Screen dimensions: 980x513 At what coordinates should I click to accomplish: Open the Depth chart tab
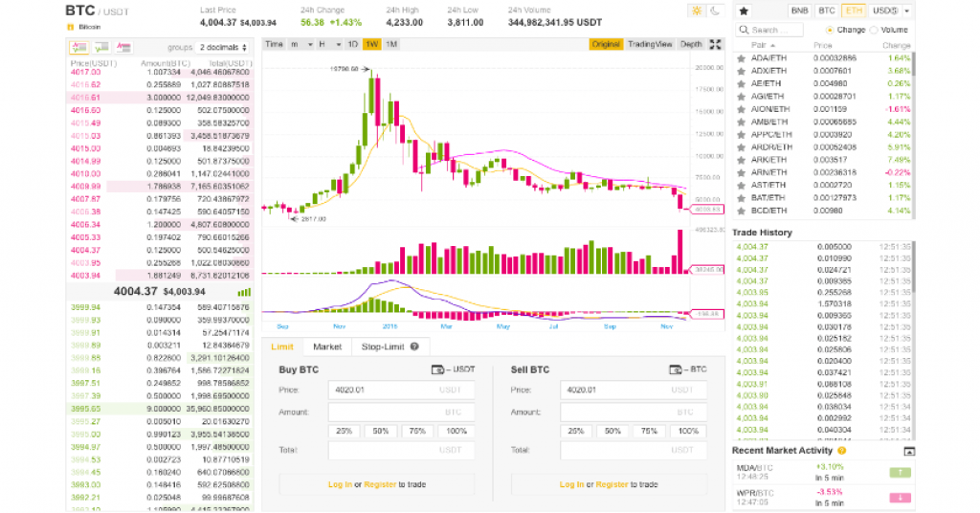(691, 44)
